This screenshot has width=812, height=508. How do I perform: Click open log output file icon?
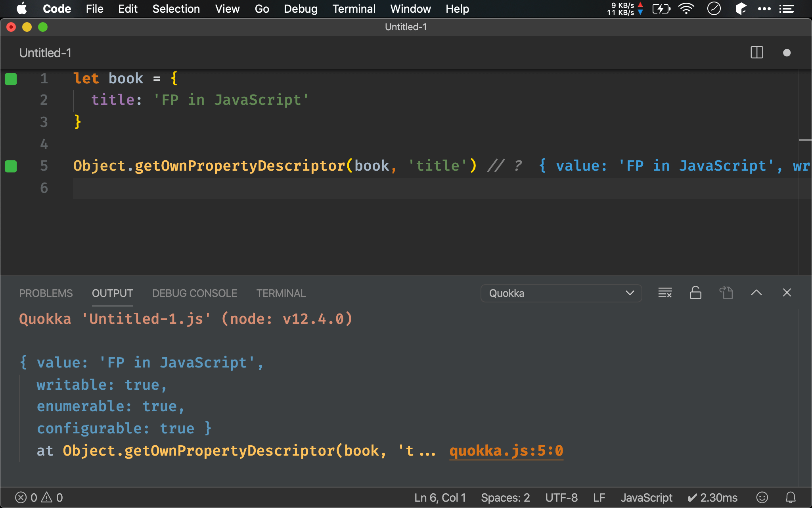pos(726,293)
